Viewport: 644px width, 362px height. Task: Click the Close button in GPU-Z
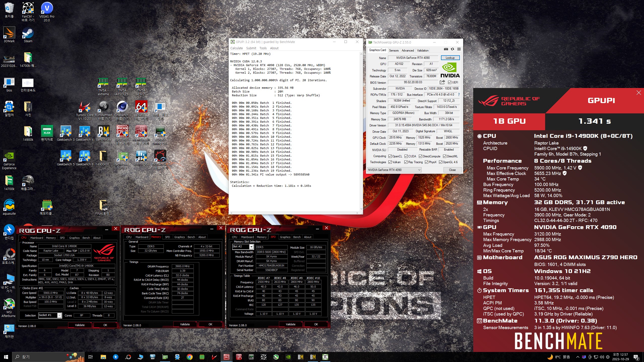[452, 170]
